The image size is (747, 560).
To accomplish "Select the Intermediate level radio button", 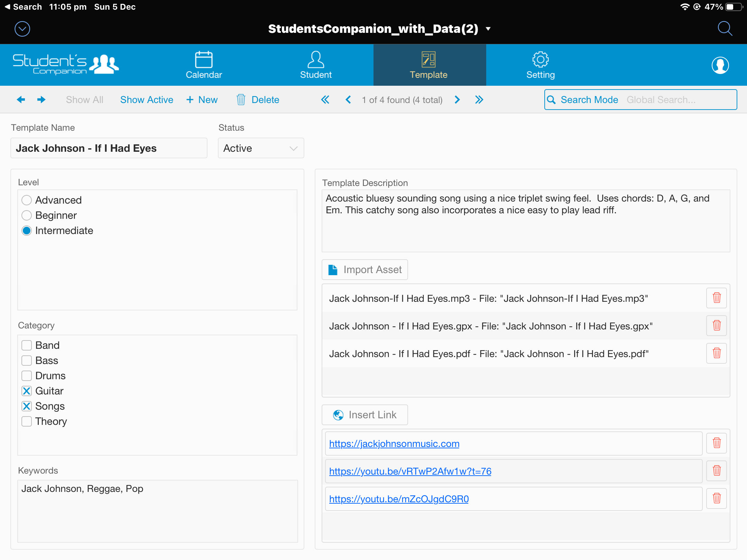I will click(x=27, y=231).
